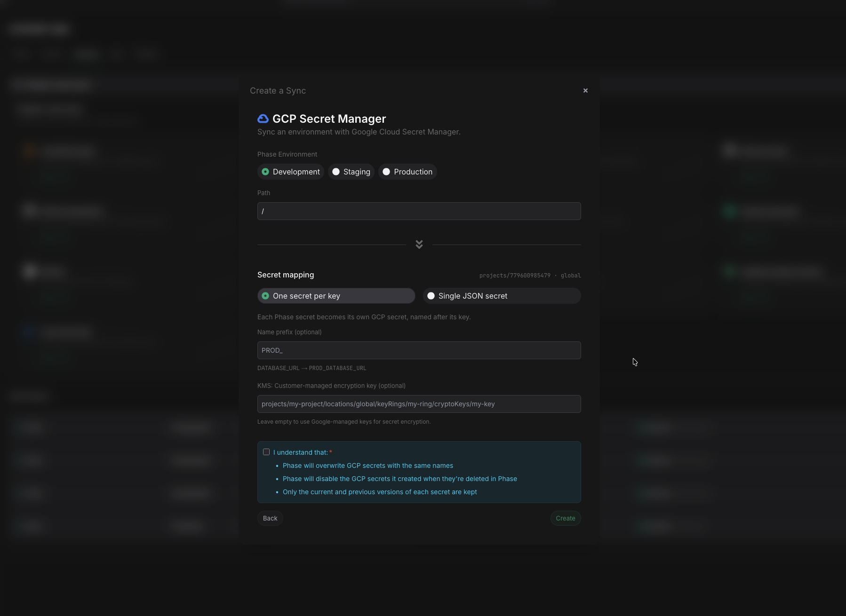Viewport: 846px width, 616px height.
Task: Focus the KMS encryption key field
Action: [419, 404]
